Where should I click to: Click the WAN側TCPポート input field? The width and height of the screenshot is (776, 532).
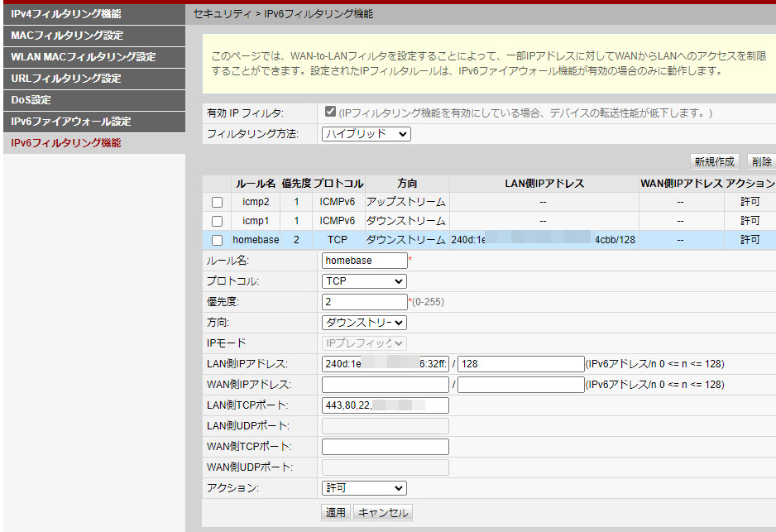pyautogui.click(x=385, y=447)
